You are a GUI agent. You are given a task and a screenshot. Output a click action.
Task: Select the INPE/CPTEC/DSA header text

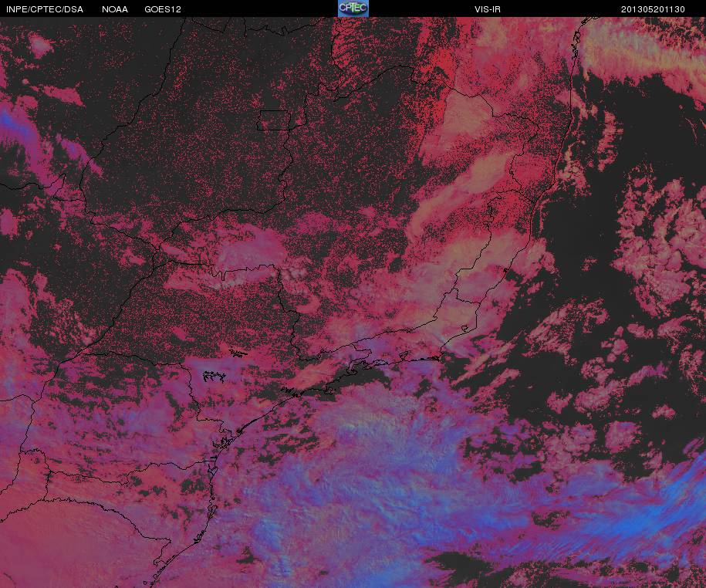(44, 9)
